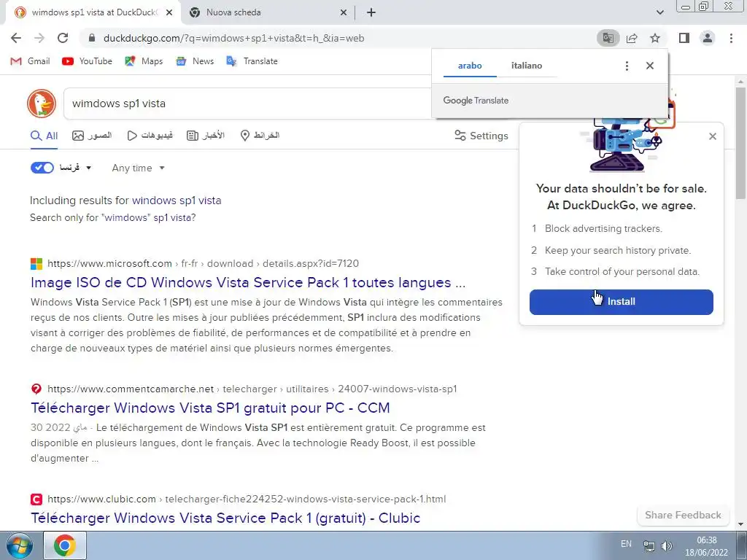Search only for "wimdows" sp1 vista link
Viewport: 747px width, 560px height.
pyautogui.click(x=113, y=217)
